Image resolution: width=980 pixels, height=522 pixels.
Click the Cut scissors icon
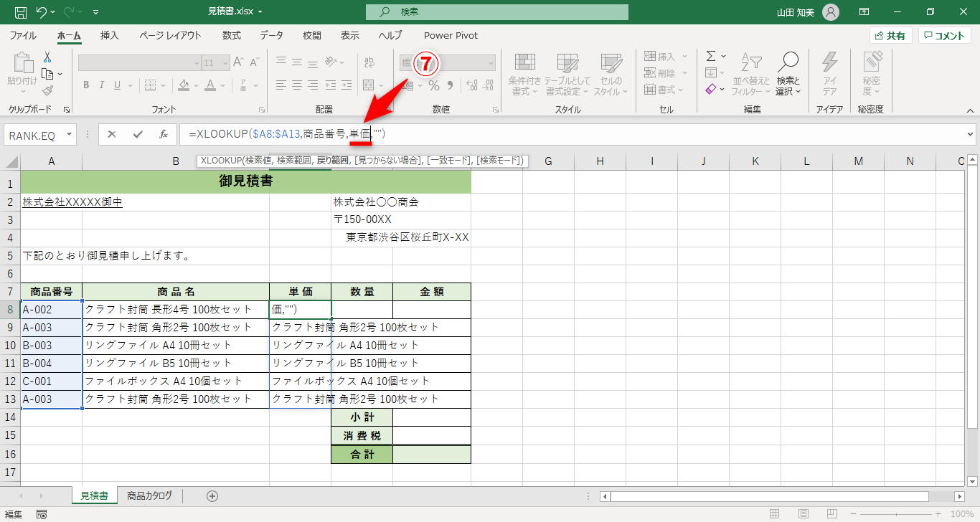pyautogui.click(x=48, y=56)
